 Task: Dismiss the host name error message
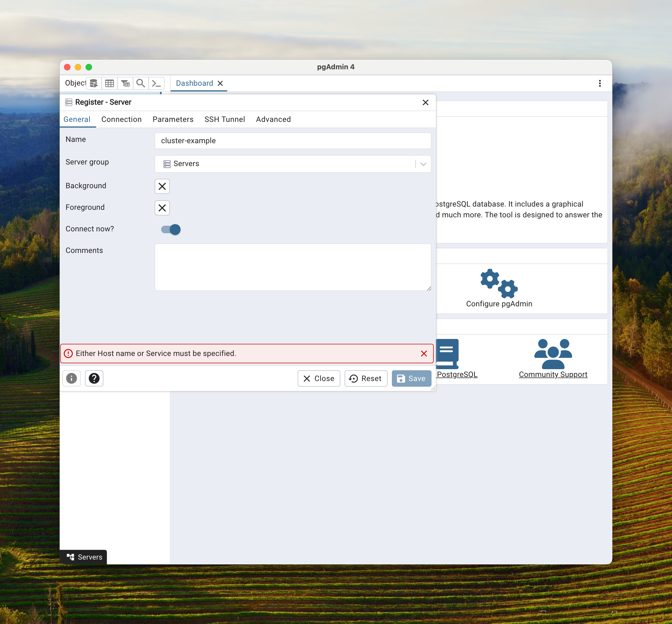click(424, 354)
